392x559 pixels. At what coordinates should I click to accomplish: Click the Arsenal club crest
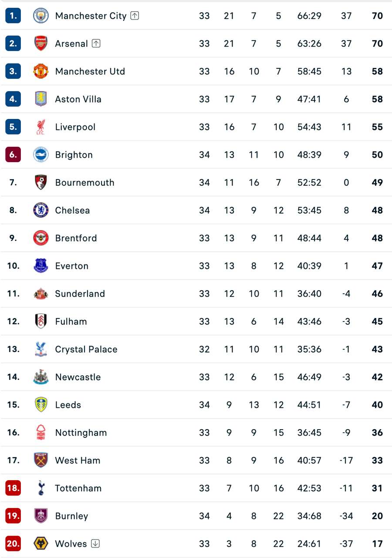pos(41,44)
